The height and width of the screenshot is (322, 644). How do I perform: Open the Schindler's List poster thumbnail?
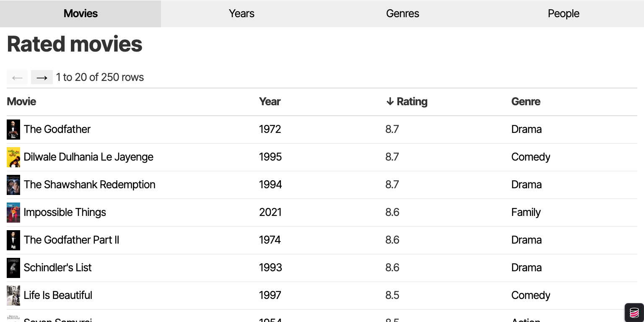(x=13, y=268)
